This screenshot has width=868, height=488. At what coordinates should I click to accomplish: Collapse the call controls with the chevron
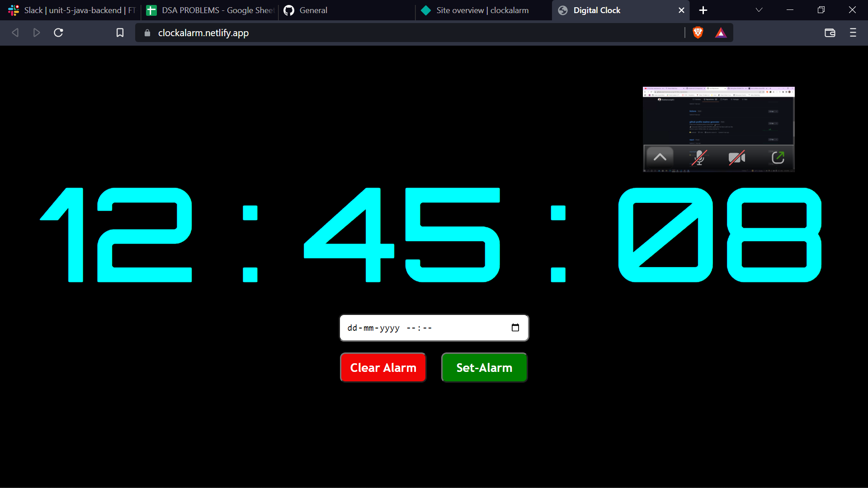coord(660,158)
